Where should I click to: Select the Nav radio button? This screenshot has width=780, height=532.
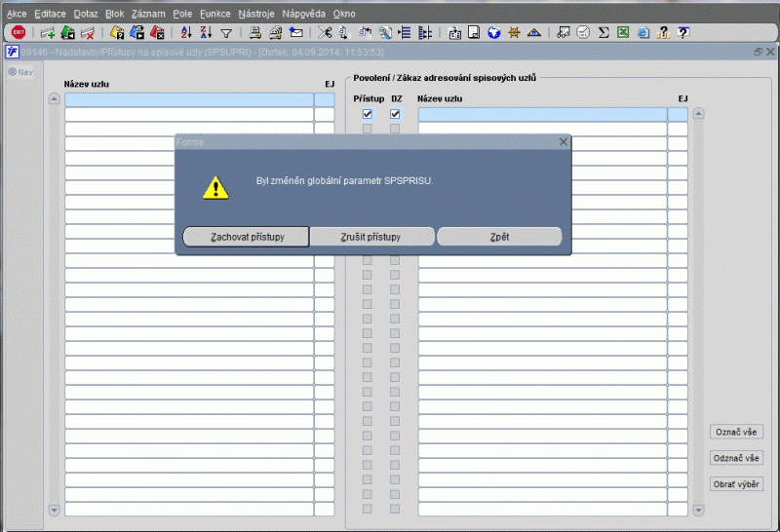tap(13, 72)
